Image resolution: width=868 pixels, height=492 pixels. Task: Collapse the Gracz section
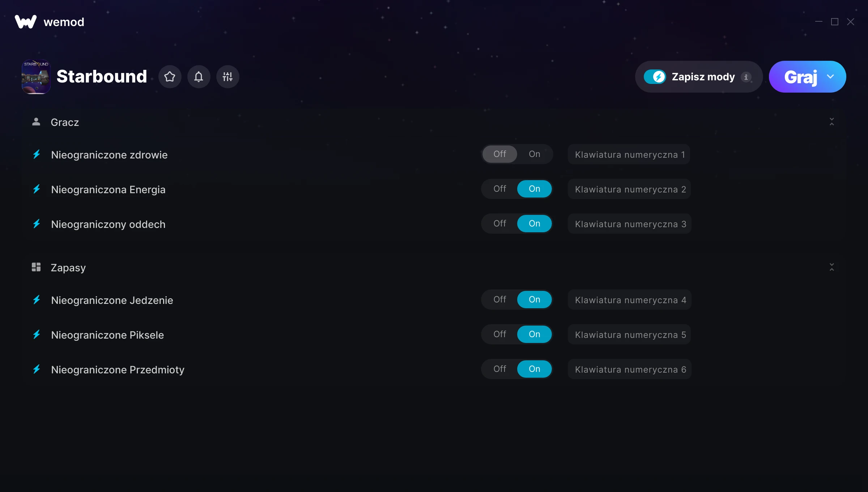point(831,122)
